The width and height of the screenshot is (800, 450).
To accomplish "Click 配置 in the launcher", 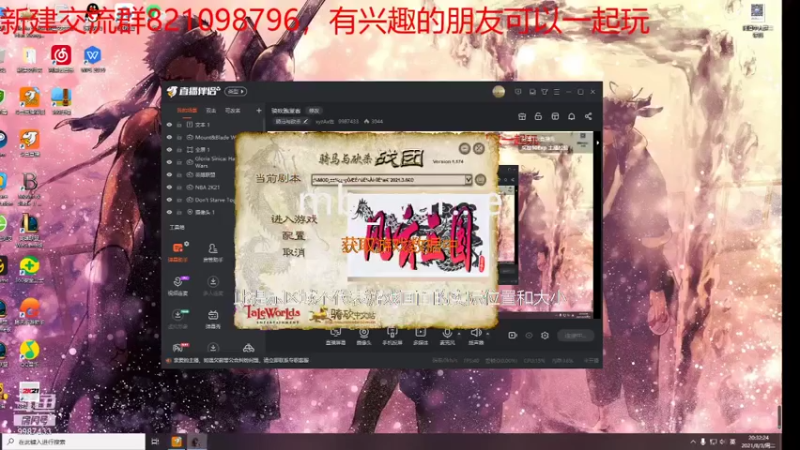I will [294, 236].
